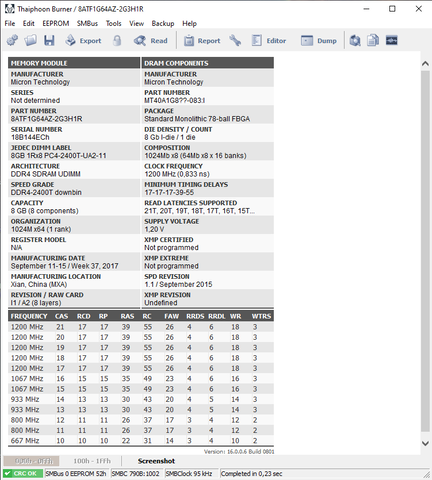432x480 pixels.
Task: Click the SMBus 0 EEPROM 52h status entry
Action: (76, 474)
